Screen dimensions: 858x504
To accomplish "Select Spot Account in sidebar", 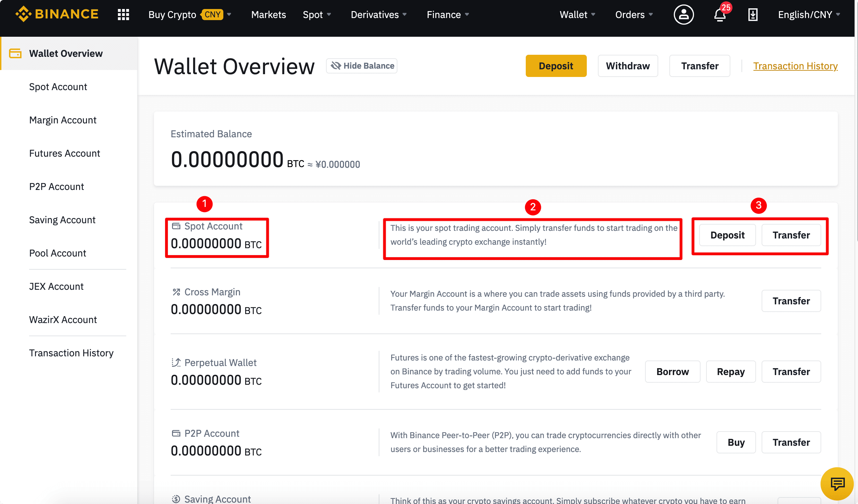I will pos(58,87).
